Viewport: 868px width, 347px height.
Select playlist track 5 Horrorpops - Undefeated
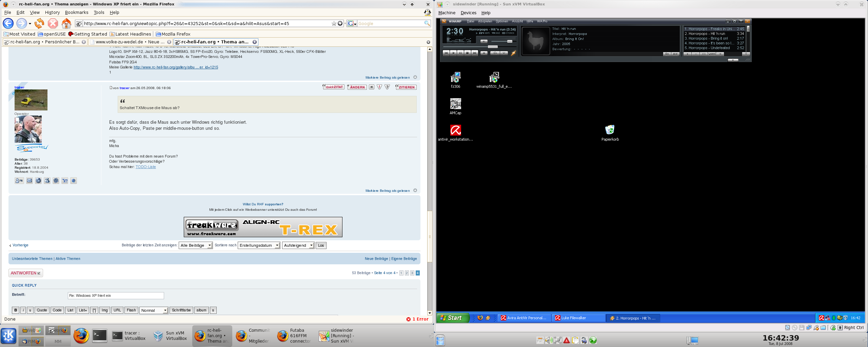click(714, 48)
